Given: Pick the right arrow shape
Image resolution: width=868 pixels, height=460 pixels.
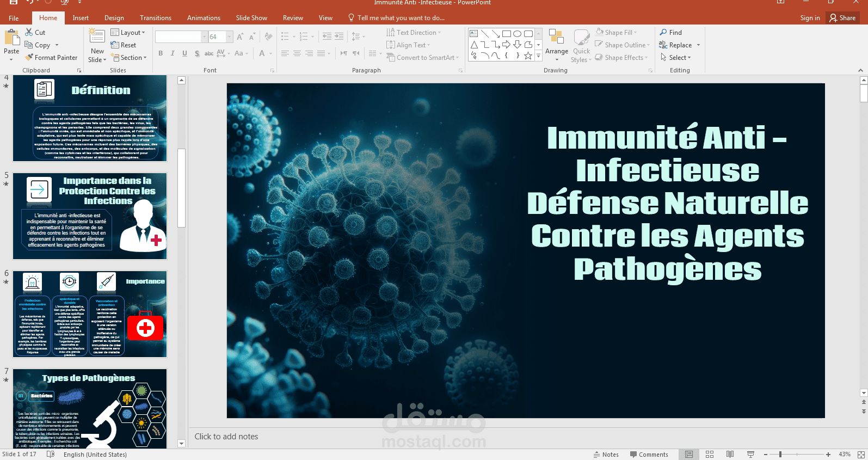Looking at the screenshot, I should coord(507,45).
